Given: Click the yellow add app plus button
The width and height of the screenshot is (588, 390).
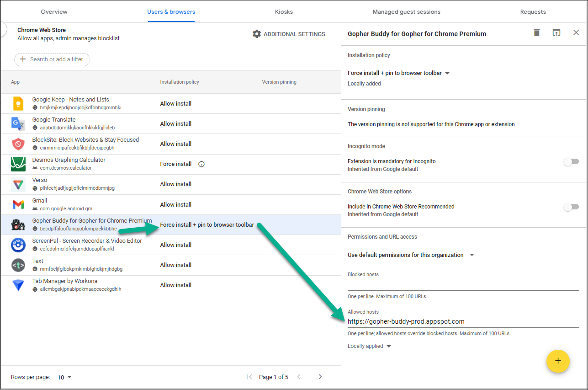Looking at the screenshot, I should (558, 361).
